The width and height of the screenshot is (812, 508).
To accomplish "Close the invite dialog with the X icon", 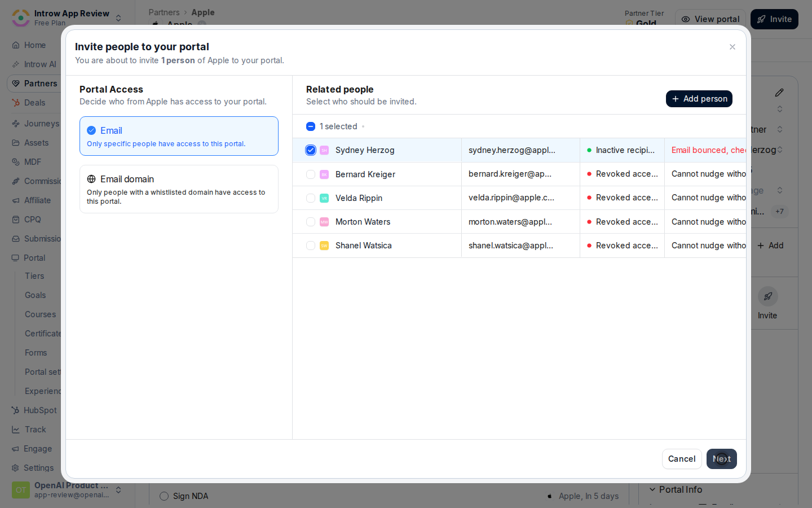I will click(x=732, y=47).
